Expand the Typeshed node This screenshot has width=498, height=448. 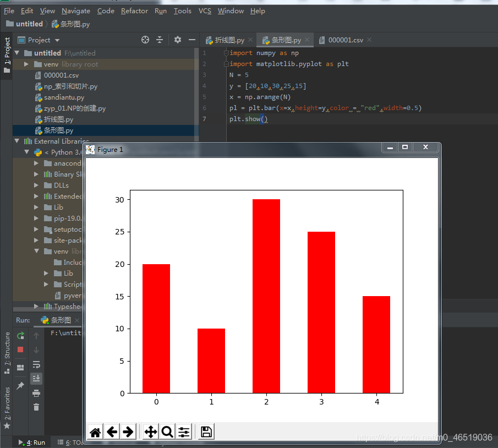coord(36,306)
